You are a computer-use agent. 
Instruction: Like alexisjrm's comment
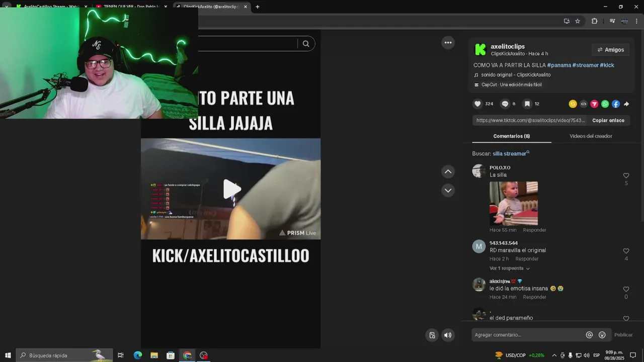pyautogui.click(x=626, y=289)
